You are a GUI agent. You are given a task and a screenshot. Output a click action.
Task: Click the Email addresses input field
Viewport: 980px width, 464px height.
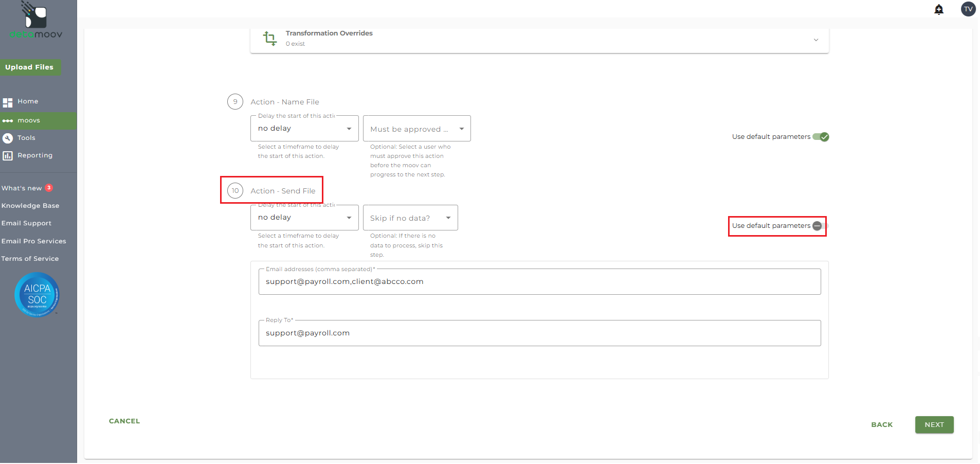539,282
